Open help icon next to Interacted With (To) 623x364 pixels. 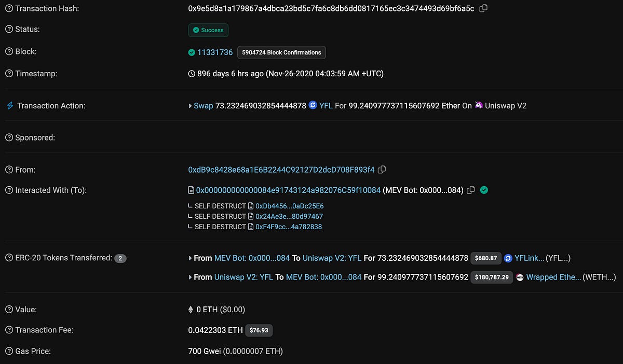[x=9, y=190]
